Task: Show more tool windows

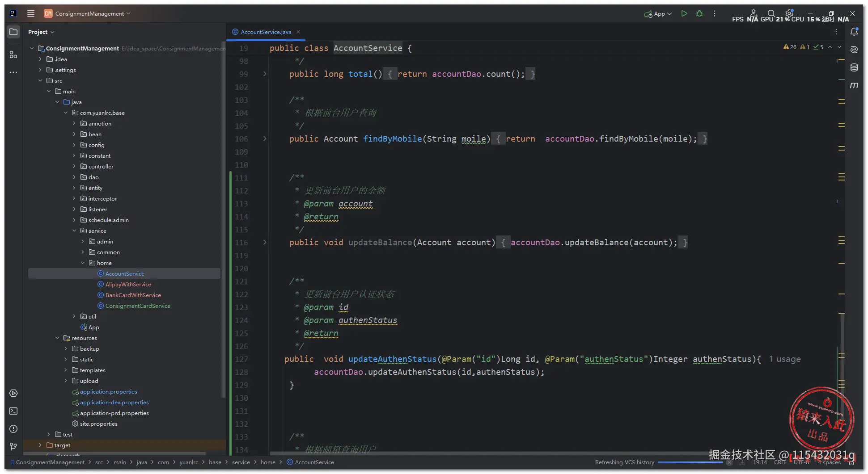Action: click(x=13, y=72)
